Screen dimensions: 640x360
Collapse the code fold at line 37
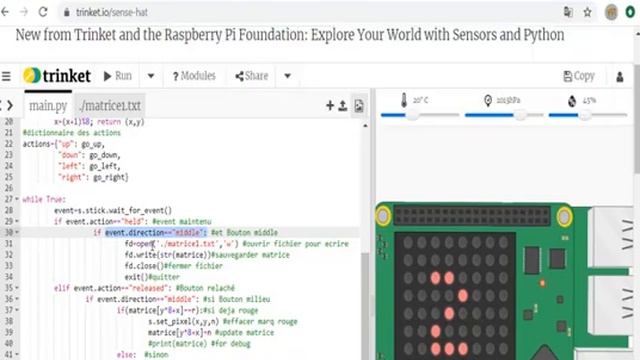pyautogui.click(x=17, y=310)
